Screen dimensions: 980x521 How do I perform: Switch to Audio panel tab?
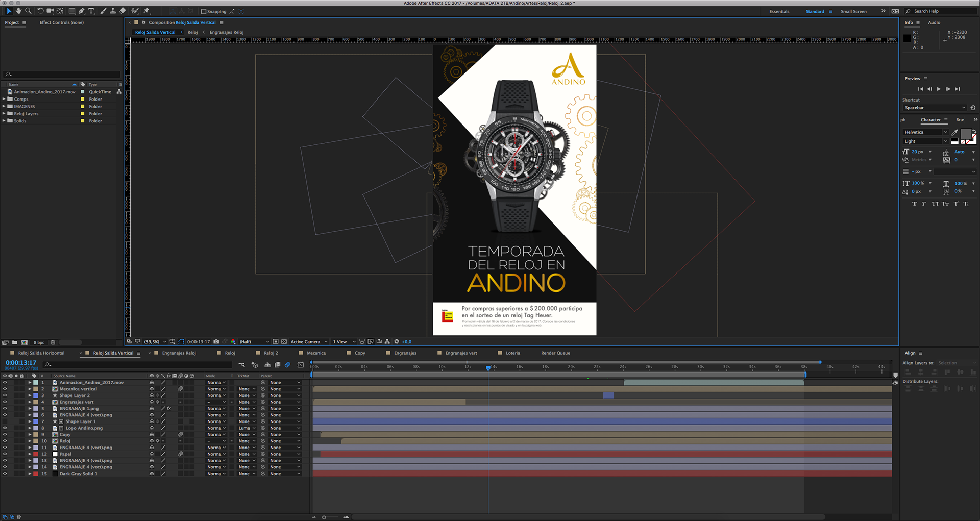click(x=934, y=22)
